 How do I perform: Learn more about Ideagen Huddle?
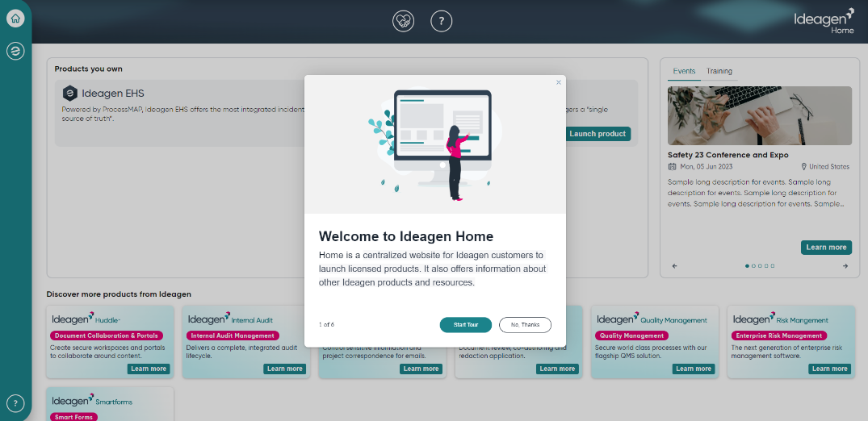(x=149, y=369)
